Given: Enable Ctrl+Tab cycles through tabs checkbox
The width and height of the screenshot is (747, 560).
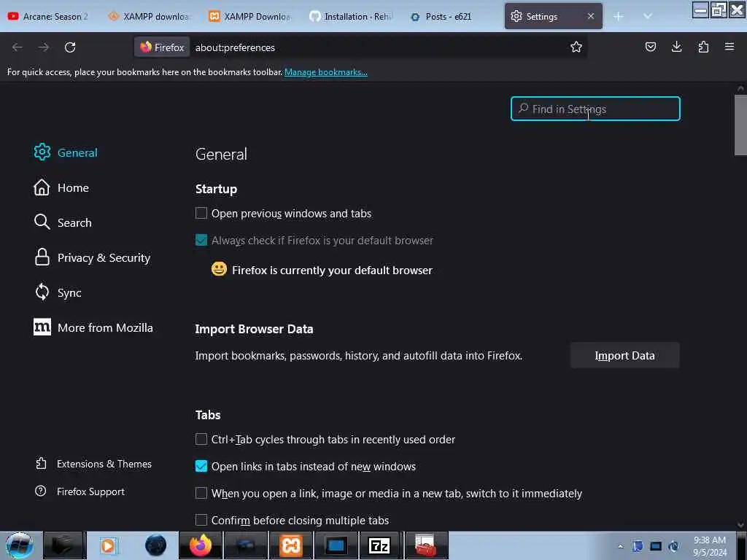Looking at the screenshot, I should pyautogui.click(x=201, y=439).
